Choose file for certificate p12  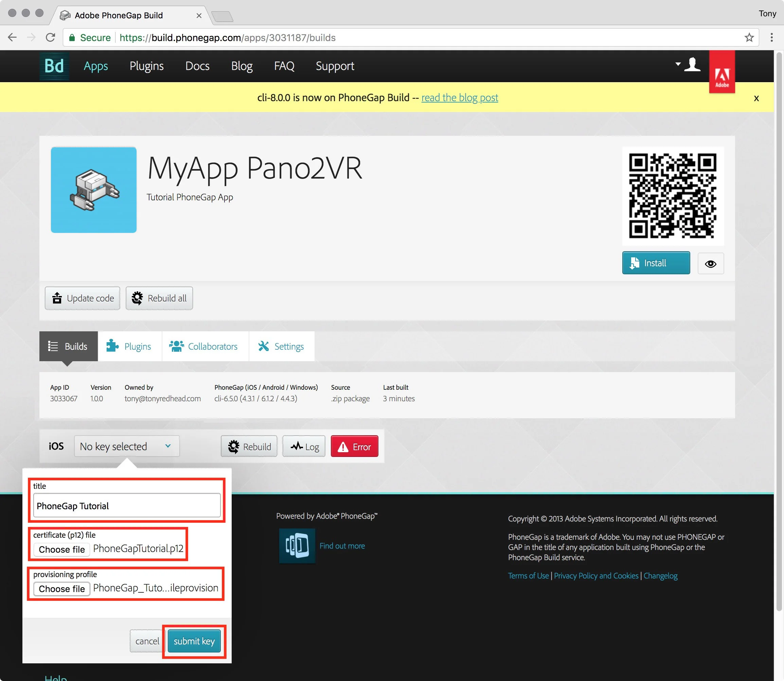(x=61, y=550)
